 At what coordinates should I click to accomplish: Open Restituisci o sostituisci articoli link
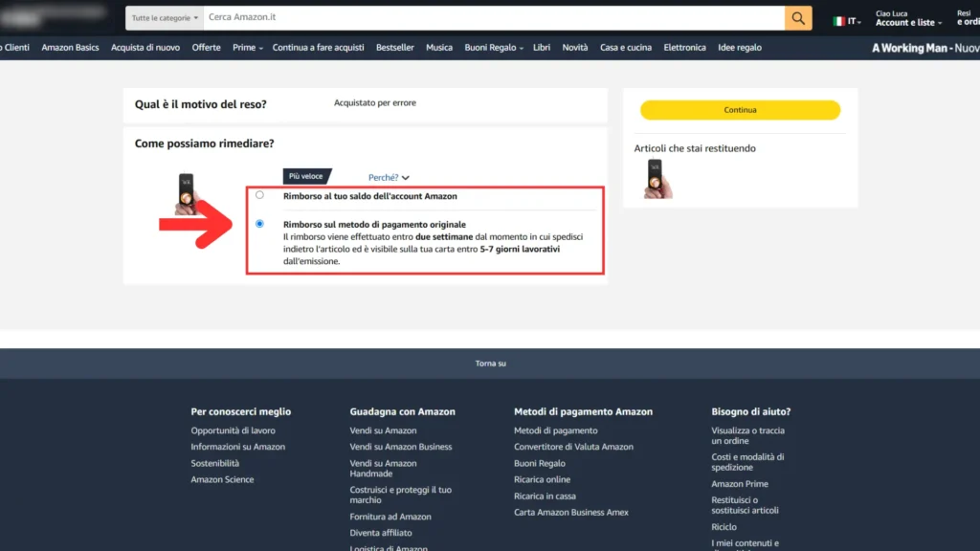click(x=745, y=505)
